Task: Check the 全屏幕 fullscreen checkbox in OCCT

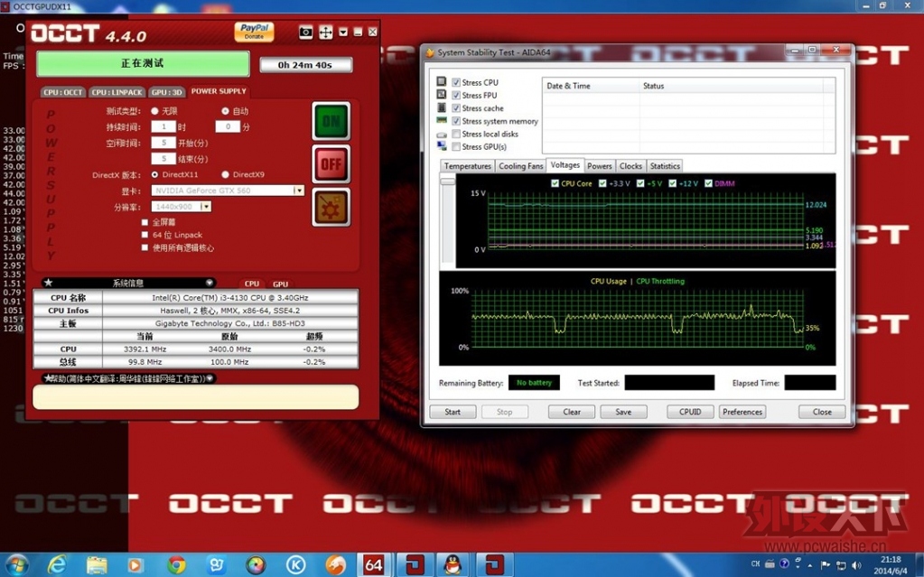Action: click(x=145, y=222)
